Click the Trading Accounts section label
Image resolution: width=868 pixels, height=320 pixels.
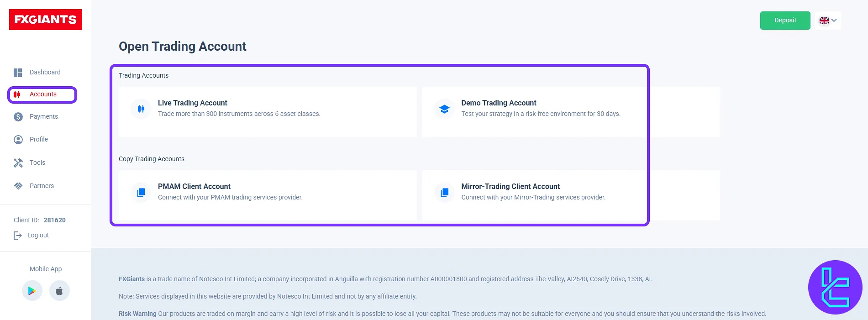tap(143, 75)
